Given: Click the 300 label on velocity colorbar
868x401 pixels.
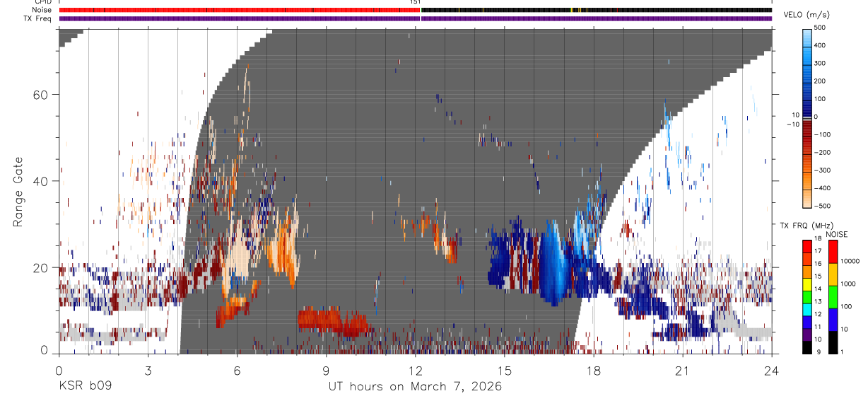Looking at the screenshot, I should tap(819, 63).
